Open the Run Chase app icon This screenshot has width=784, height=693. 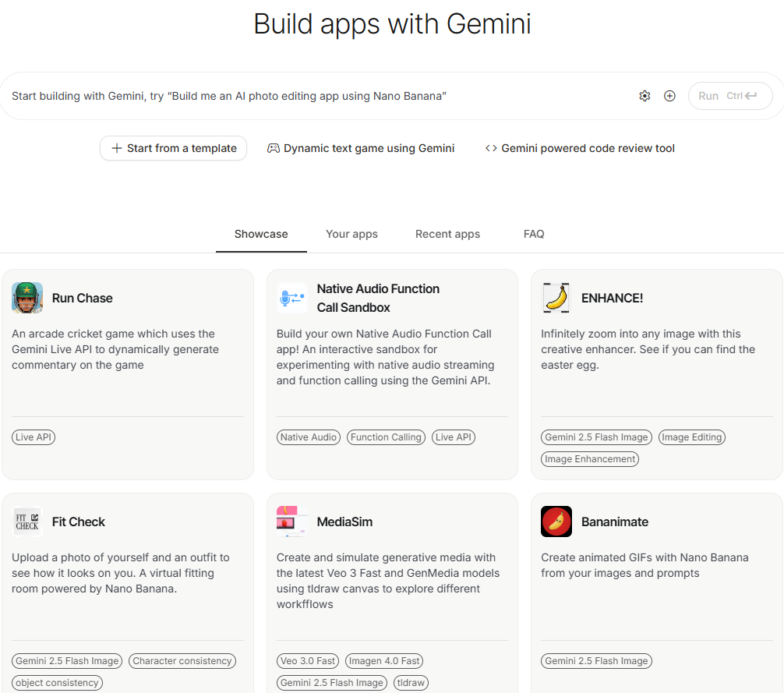click(27, 298)
